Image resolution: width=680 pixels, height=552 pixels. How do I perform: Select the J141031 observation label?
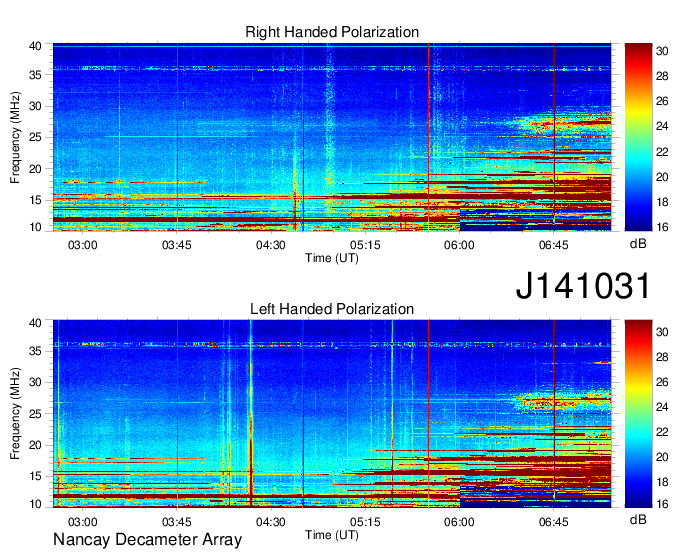pyautogui.click(x=583, y=285)
